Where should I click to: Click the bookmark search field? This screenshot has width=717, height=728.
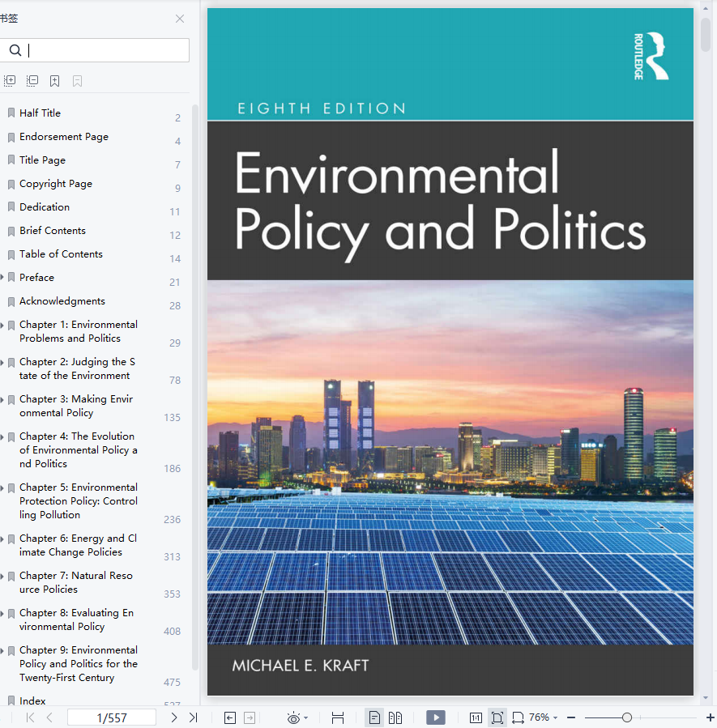click(x=94, y=50)
